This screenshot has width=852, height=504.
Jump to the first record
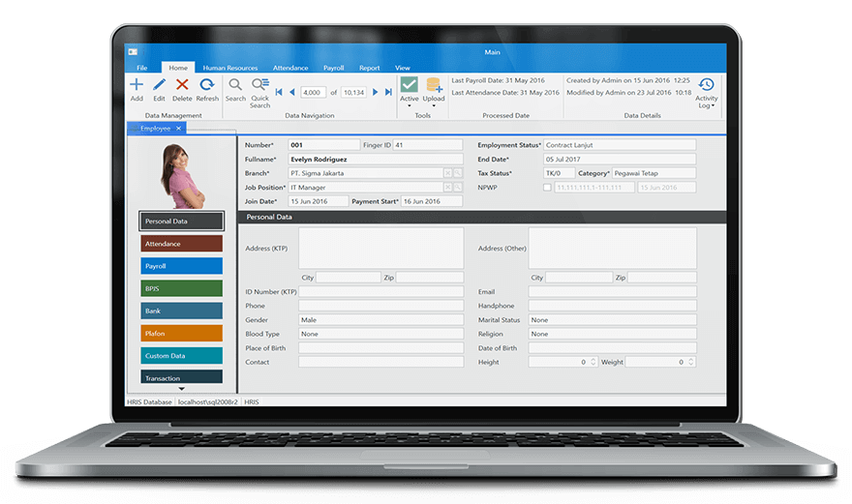pyautogui.click(x=278, y=93)
